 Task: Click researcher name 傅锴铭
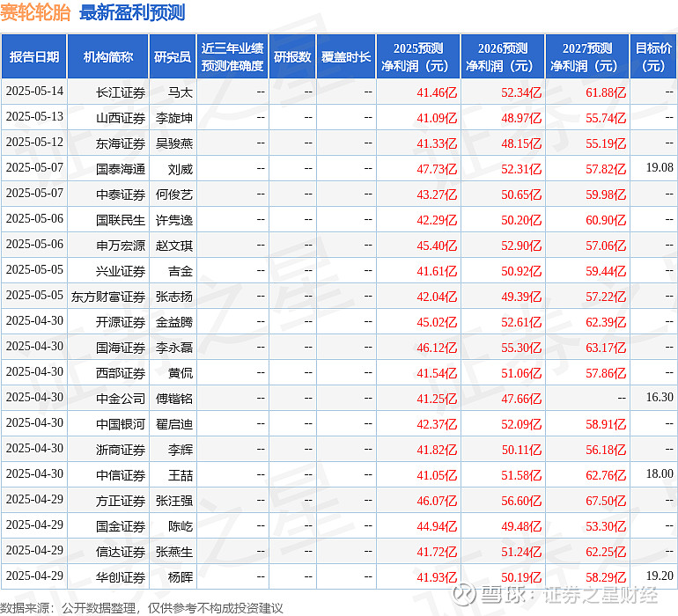174,399
